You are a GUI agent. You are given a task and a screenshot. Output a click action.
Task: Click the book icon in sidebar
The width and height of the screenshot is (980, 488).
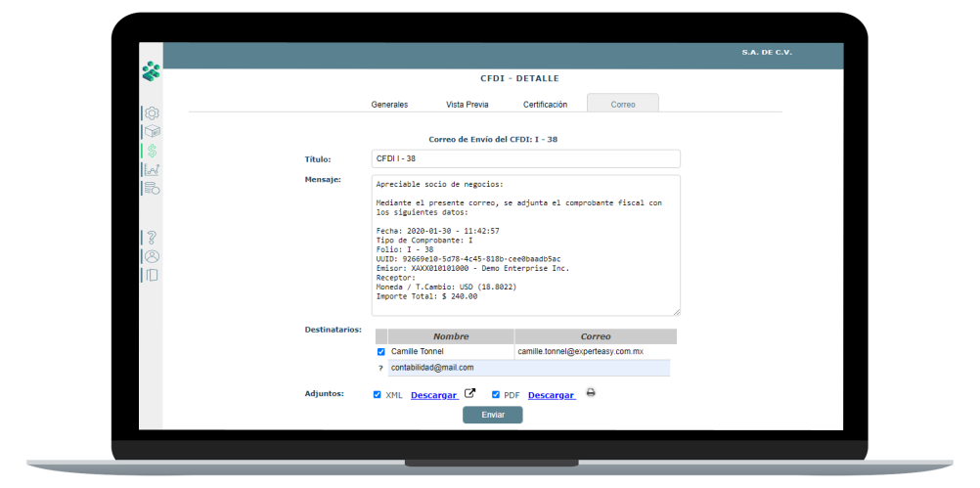[152, 275]
